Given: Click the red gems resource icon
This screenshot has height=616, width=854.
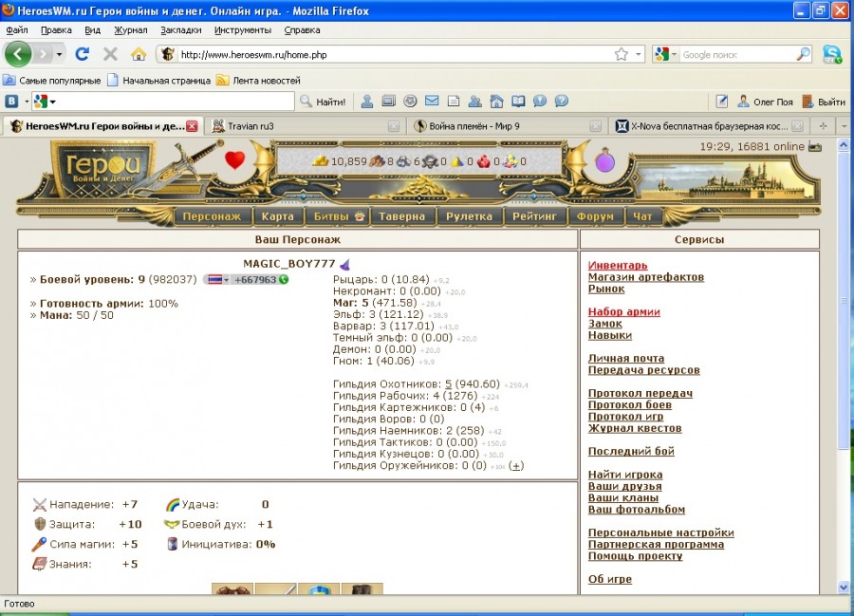Looking at the screenshot, I should (484, 161).
